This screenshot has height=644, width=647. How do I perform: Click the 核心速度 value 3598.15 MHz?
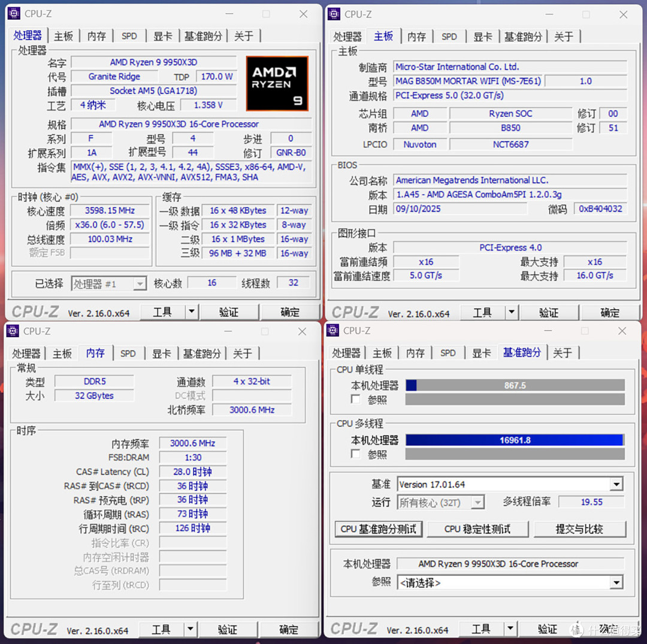pos(110,210)
